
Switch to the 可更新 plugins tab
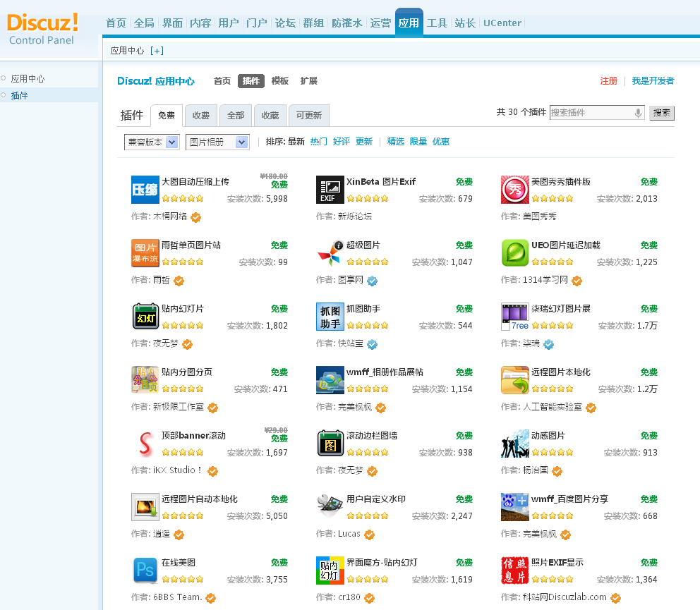tap(309, 116)
